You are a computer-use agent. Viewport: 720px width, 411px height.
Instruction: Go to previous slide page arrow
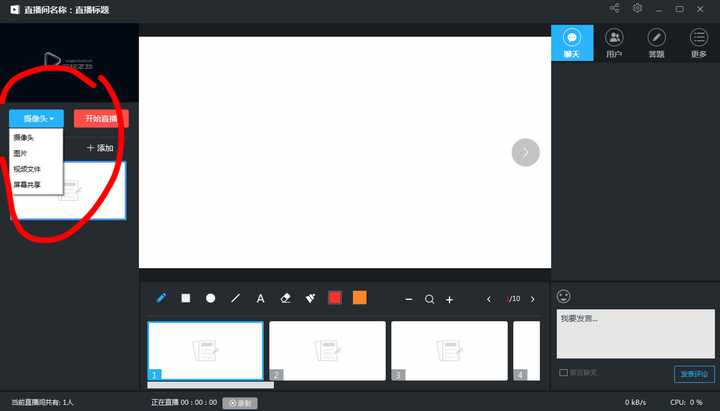tap(489, 299)
